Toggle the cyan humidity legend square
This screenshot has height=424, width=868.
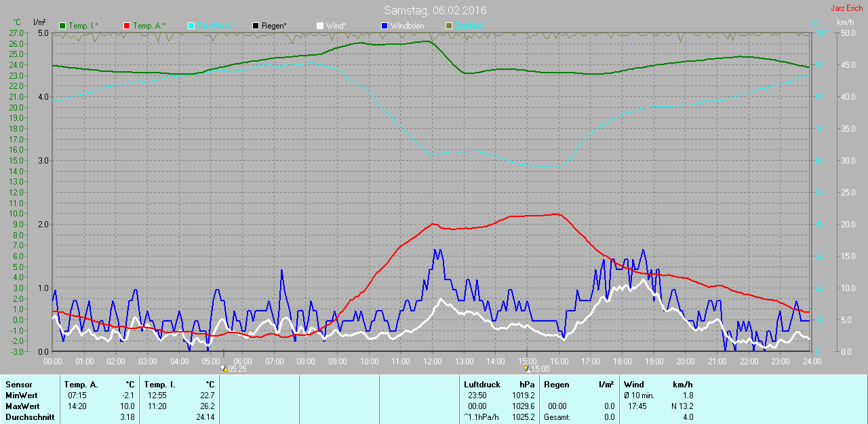191,26
